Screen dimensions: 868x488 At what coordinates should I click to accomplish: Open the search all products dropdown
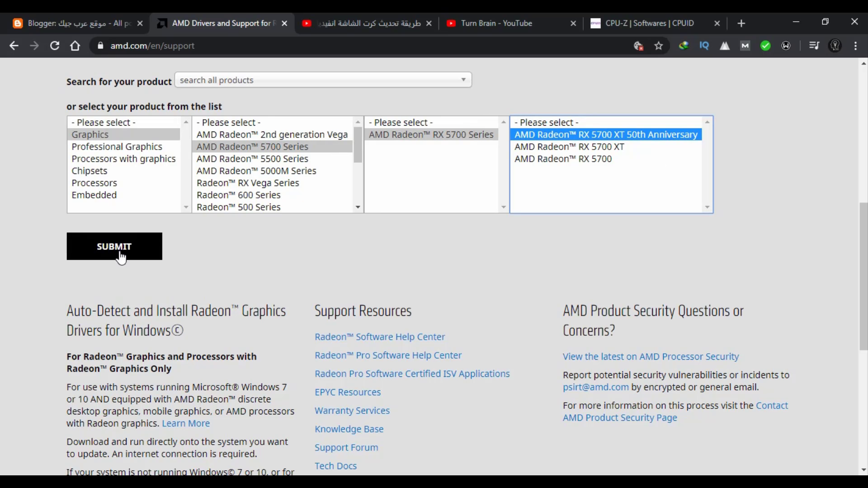click(x=323, y=80)
